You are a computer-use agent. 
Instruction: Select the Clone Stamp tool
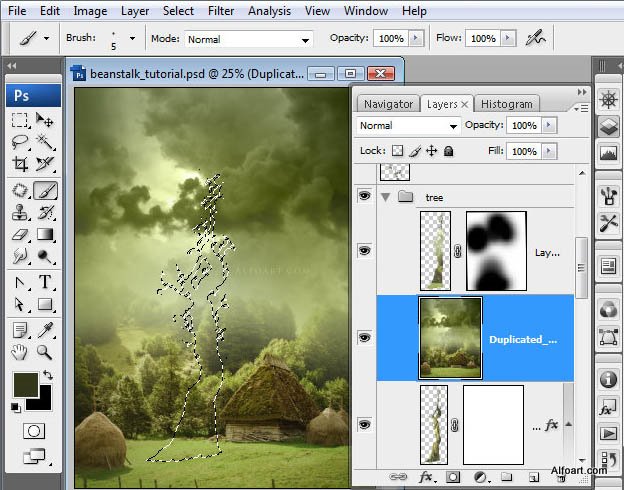pos(20,213)
